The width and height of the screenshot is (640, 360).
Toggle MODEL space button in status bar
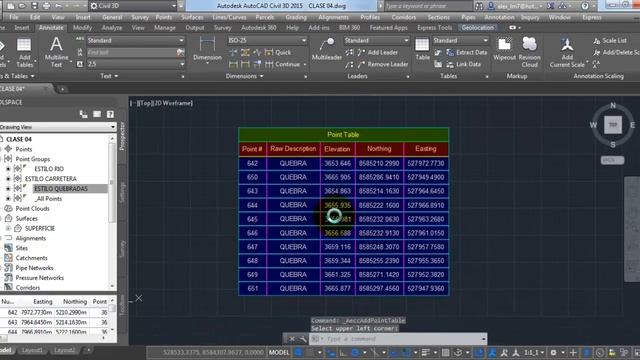[x=279, y=352]
